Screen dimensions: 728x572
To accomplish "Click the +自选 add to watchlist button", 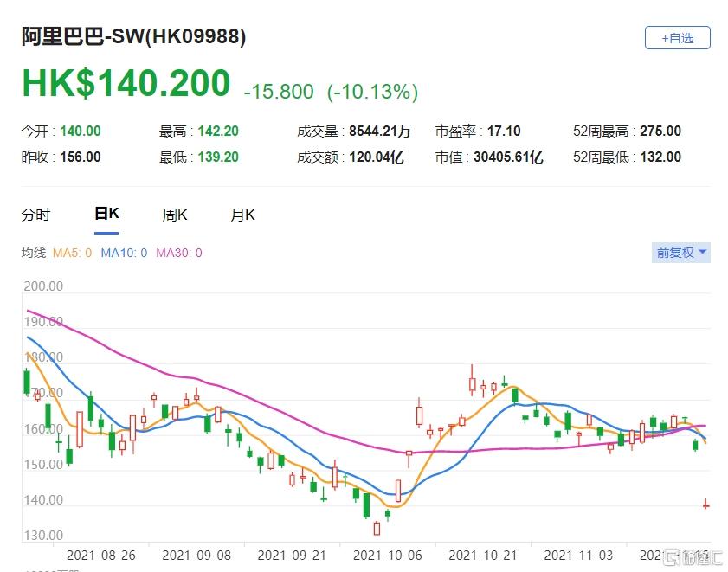I will tap(677, 38).
